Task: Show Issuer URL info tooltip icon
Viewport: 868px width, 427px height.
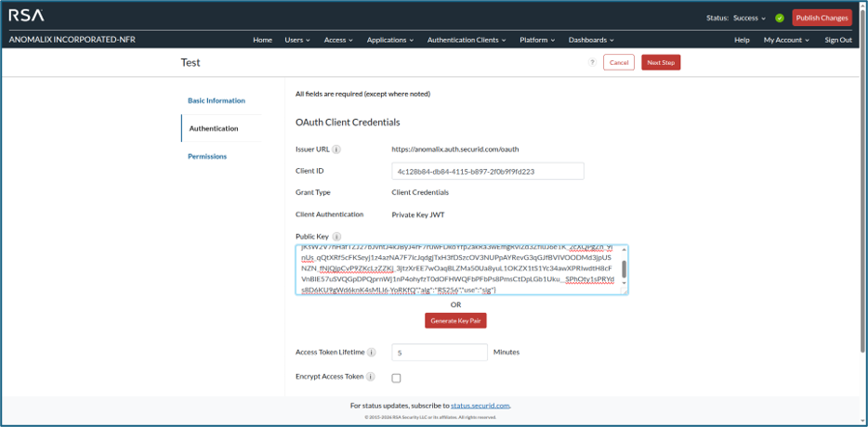Action: pos(336,149)
